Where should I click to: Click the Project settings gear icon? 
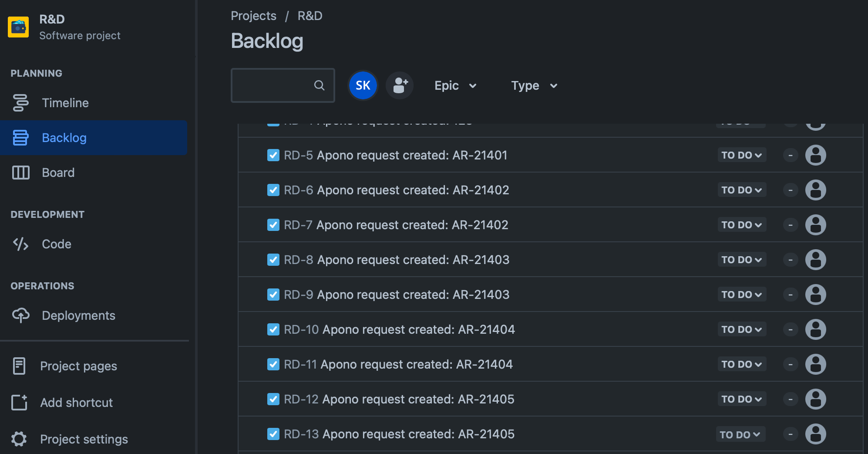point(19,439)
